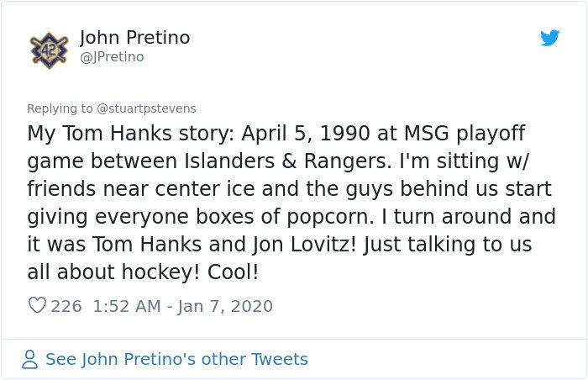Click the @JPretino handle
Screen dimensions: 588x380
click(112, 57)
